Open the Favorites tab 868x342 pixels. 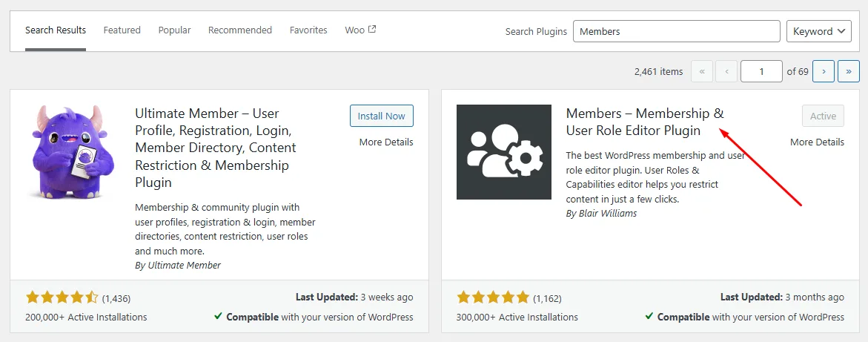[308, 30]
